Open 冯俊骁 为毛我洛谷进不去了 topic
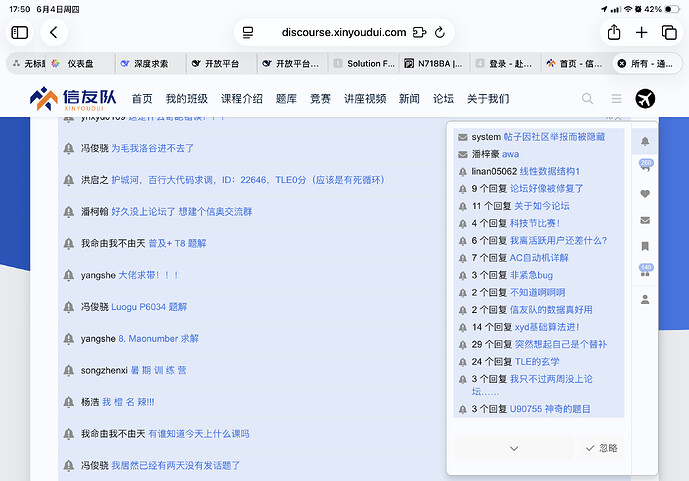The width and height of the screenshot is (689, 481). point(152,148)
